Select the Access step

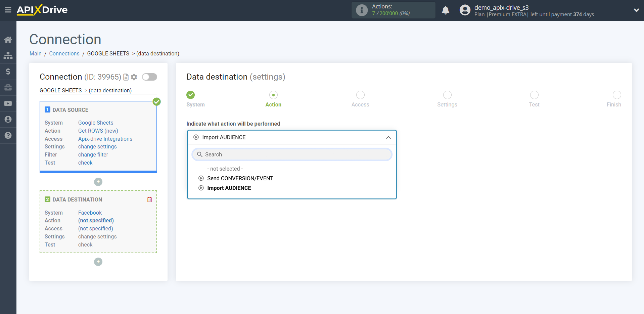pyautogui.click(x=360, y=95)
